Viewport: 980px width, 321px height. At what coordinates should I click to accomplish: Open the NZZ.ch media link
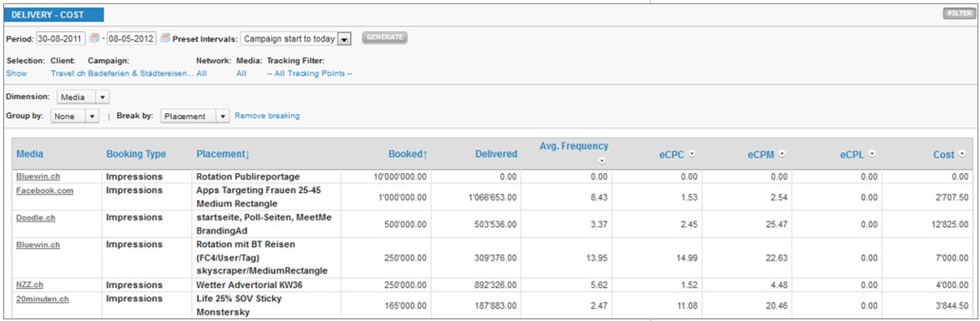click(29, 285)
